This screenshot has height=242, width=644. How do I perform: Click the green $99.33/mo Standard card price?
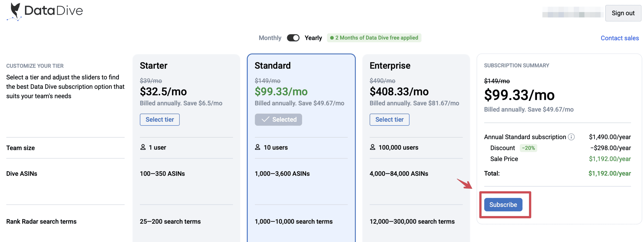(281, 92)
